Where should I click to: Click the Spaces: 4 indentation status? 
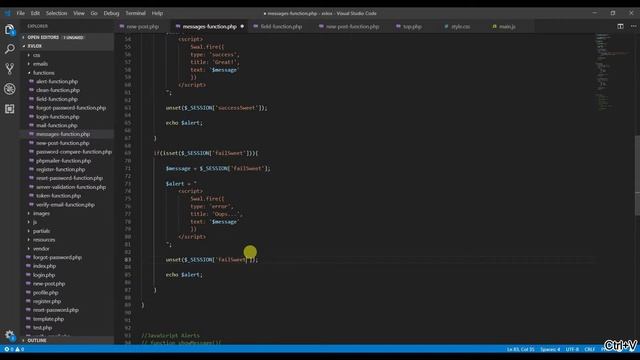(x=550, y=349)
